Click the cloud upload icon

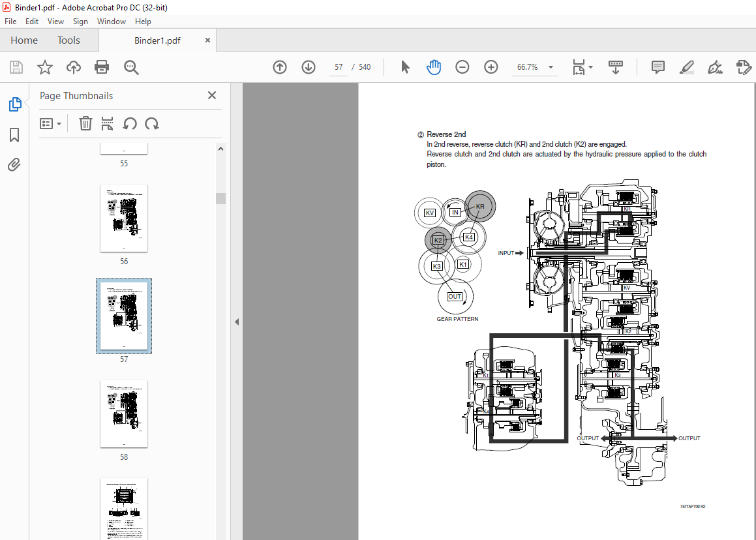coord(73,67)
